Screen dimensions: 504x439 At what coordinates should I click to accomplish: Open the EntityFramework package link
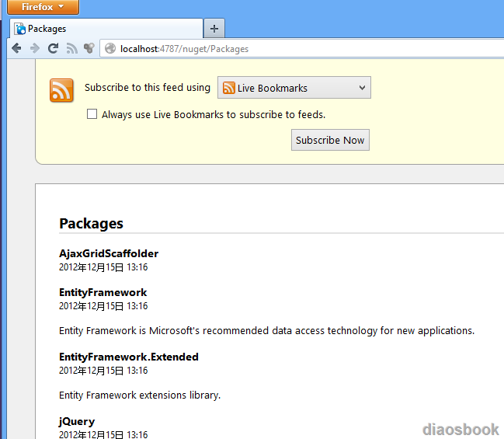tap(103, 292)
